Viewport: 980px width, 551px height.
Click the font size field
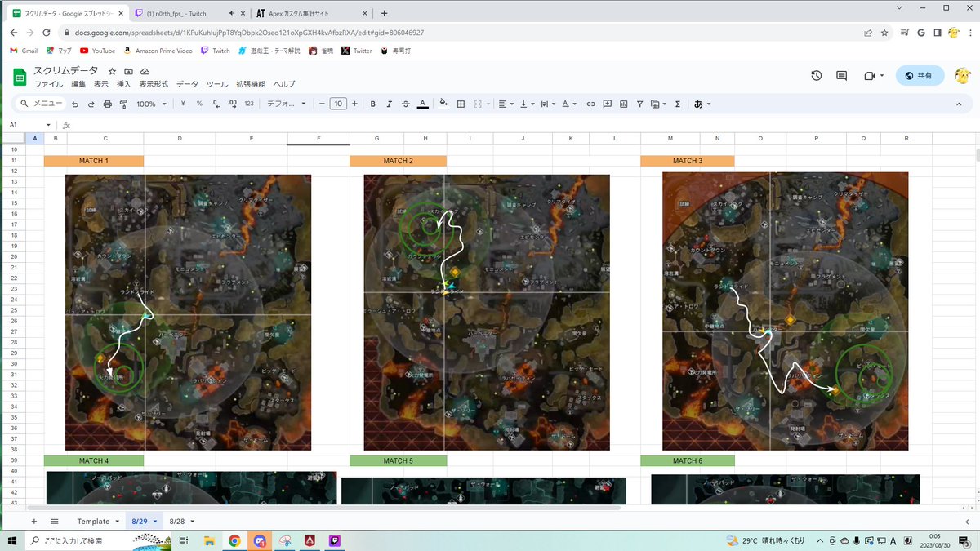[x=338, y=104]
